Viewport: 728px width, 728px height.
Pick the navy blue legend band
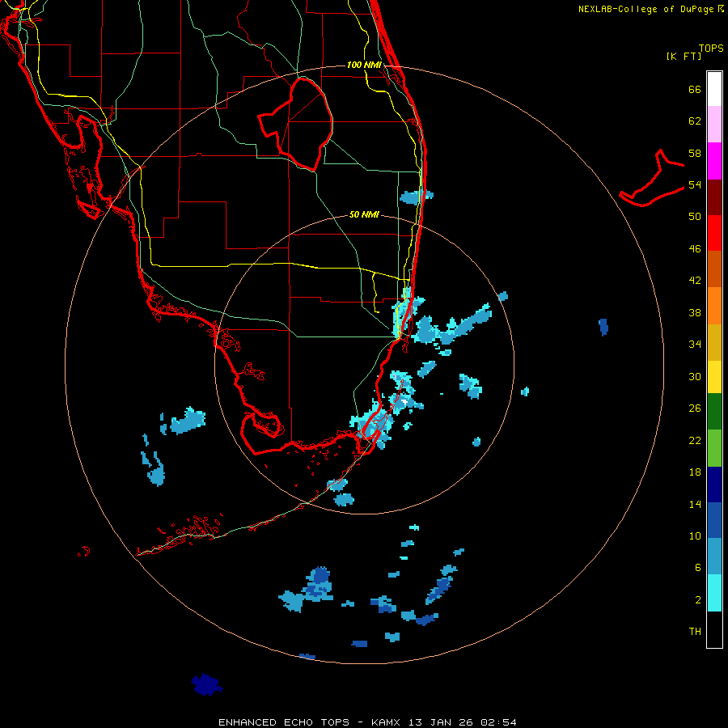[x=714, y=485]
